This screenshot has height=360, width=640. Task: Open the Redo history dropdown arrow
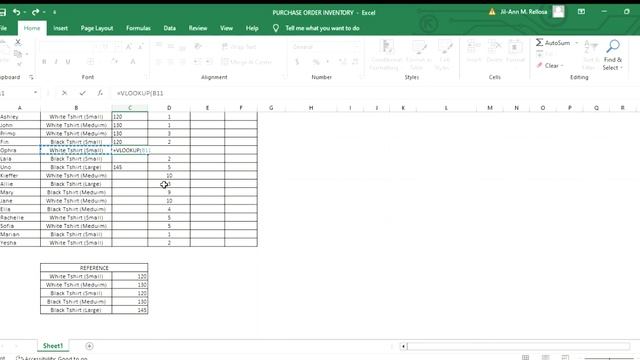(x=44, y=12)
